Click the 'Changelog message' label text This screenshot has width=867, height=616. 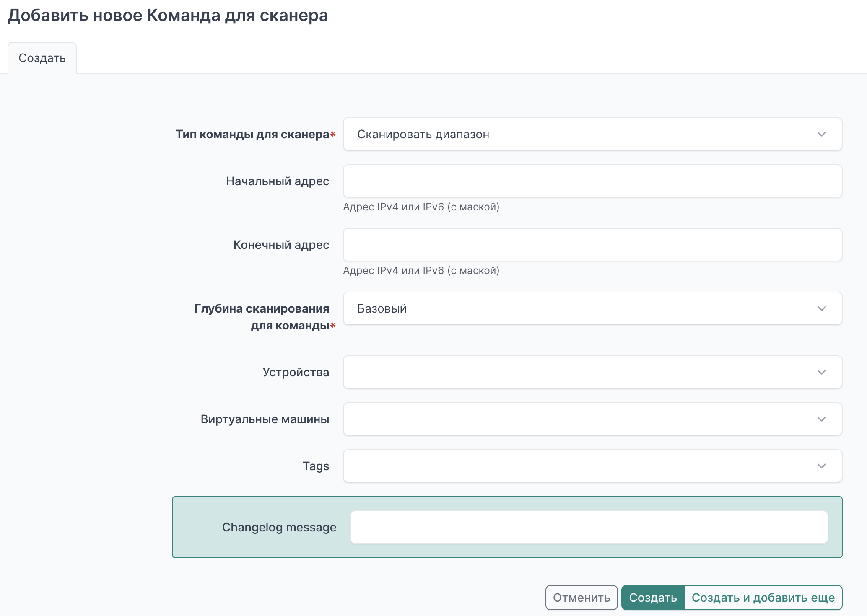(x=279, y=527)
